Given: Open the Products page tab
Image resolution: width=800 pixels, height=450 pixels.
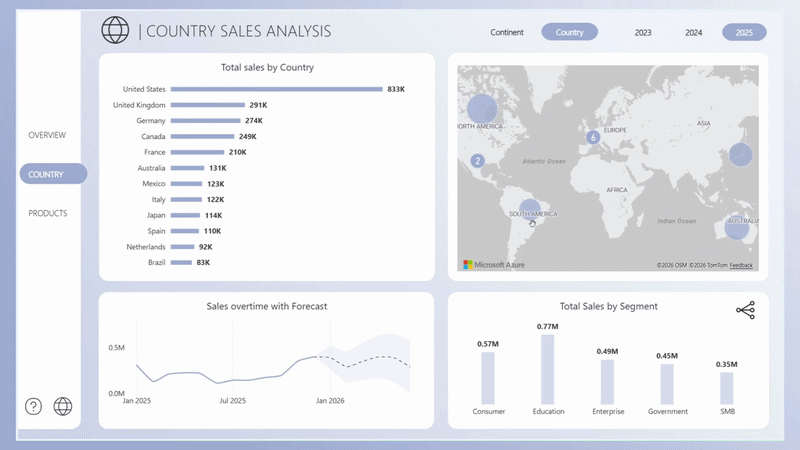Looking at the screenshot, I should point(48,213).
